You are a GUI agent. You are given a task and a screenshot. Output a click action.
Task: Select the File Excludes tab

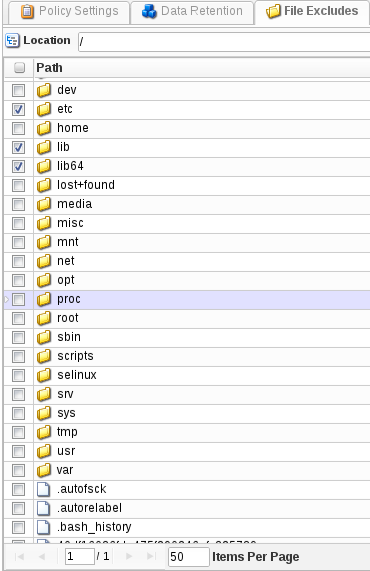tap(312, 12)
